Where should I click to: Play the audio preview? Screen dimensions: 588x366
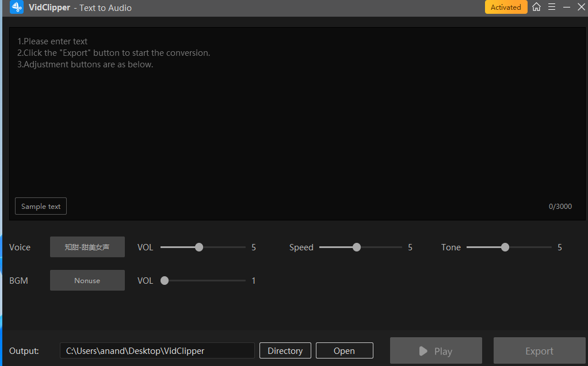436,351
